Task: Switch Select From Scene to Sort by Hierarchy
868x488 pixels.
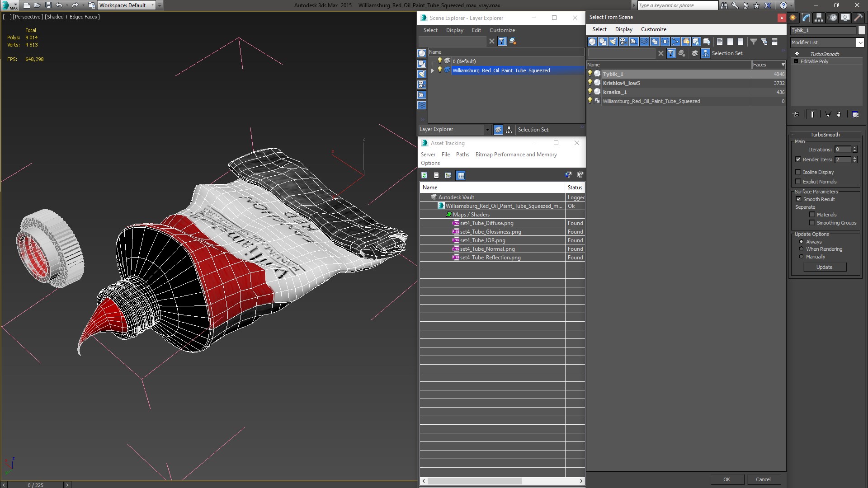Action: pyautogui.click(x=705, y=53)
